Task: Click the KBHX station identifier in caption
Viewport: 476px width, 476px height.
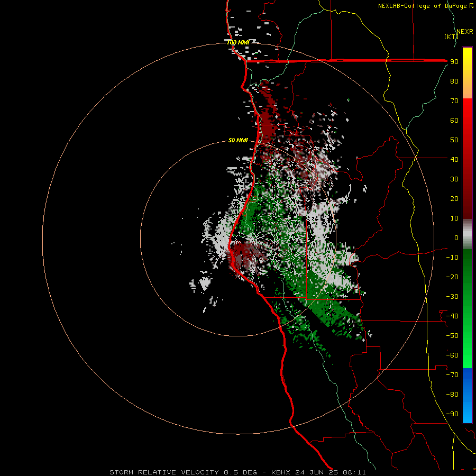Action: [280, 472]
